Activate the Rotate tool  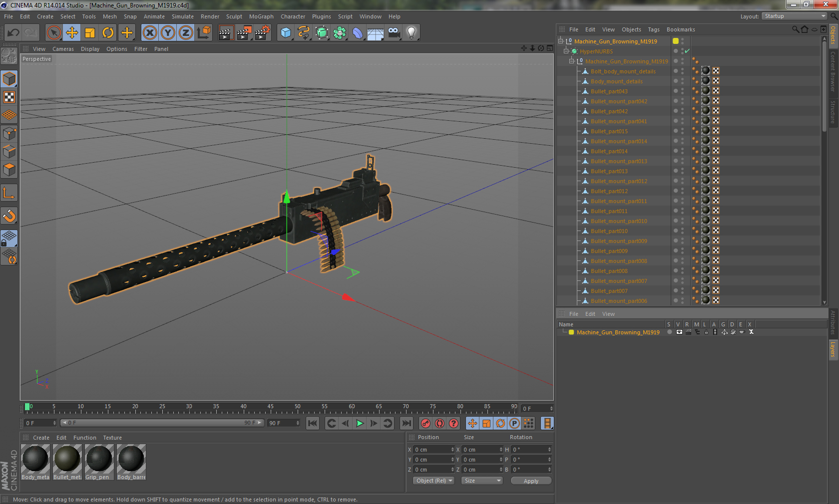[x=108, y=33]
